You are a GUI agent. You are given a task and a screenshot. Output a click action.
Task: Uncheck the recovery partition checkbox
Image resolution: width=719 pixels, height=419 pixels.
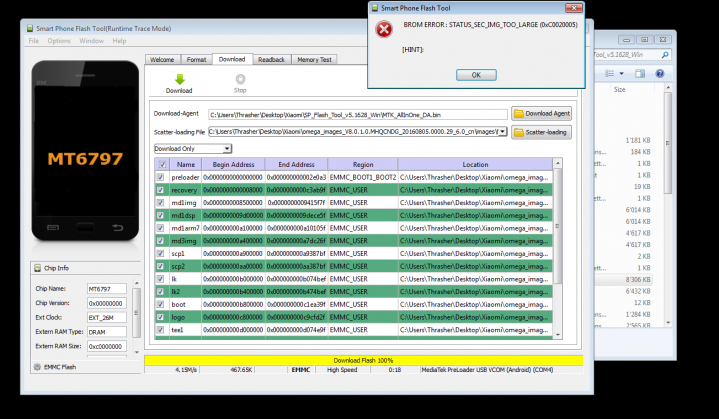[x=161, y=189]
